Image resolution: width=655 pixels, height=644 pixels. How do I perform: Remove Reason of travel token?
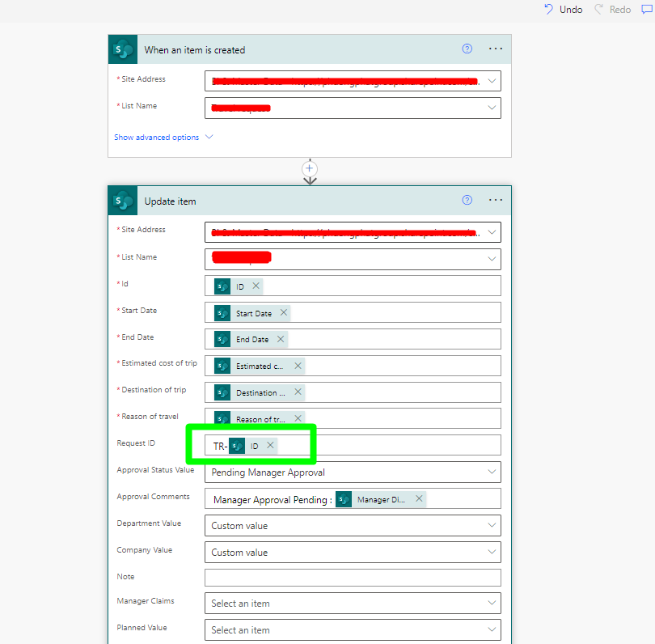[x=298, y=418]
